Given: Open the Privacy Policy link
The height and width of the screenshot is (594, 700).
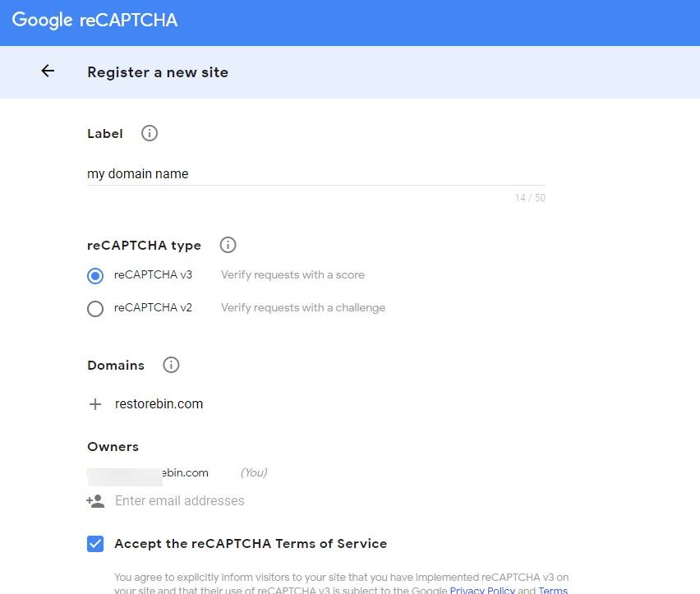Looking at the screenshot, I should tap(482, 590).
